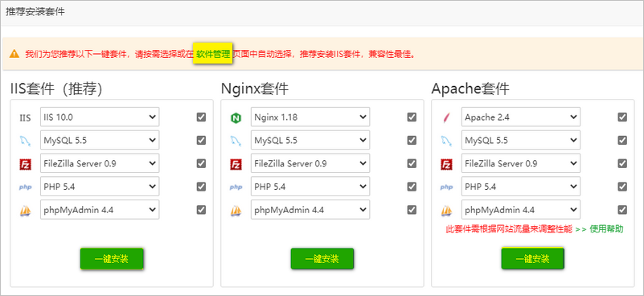Uncheck PHP 5.4 checkbox in IIS suite
Viewport: 644px width, 296px height.
[201, 187]
